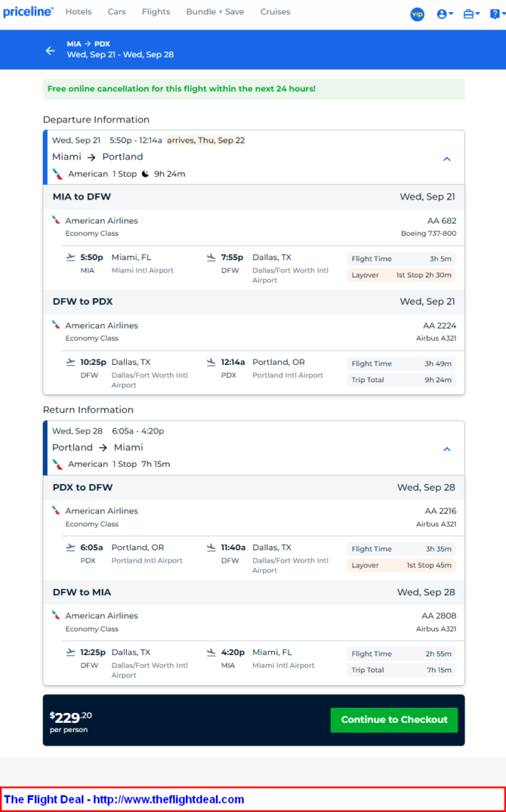The width and height of the screenshot is (506, 812).
Task: Open the My Trips briefcase menu
Action: pyautogui.click(x=471, y=14)
